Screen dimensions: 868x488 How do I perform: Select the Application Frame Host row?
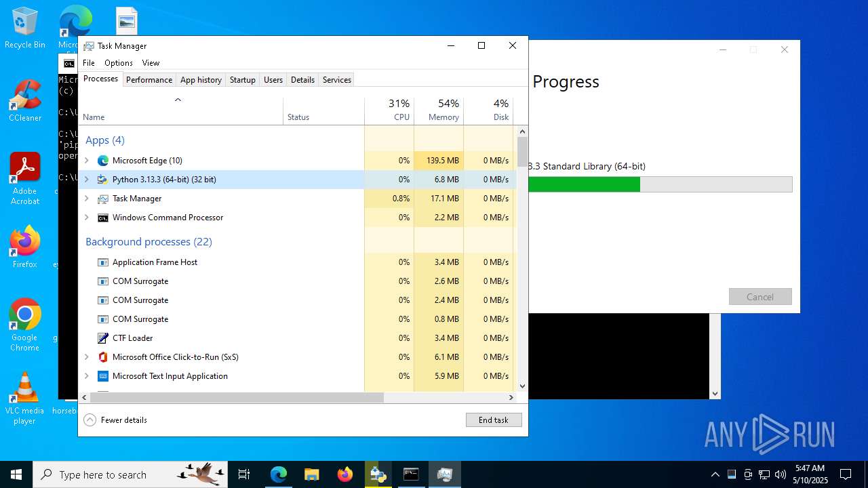(x=297, y=262)
